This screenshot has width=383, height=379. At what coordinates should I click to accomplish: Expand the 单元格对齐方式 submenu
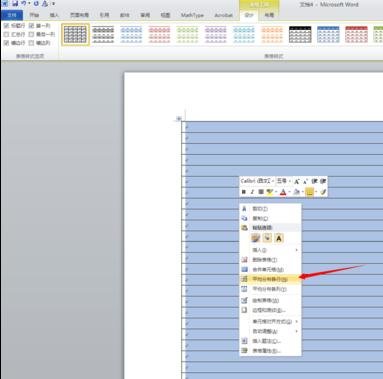[270, 322]
